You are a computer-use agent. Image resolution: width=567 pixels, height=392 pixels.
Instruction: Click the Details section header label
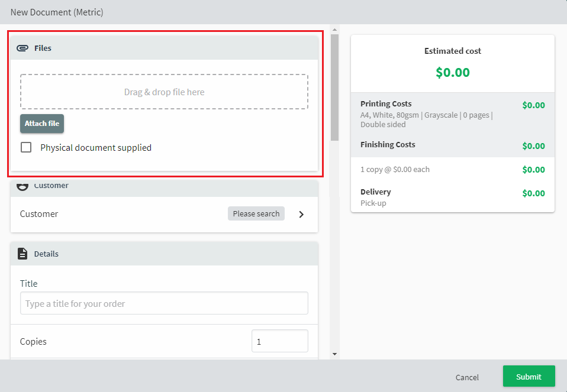(x=46, y=254)
